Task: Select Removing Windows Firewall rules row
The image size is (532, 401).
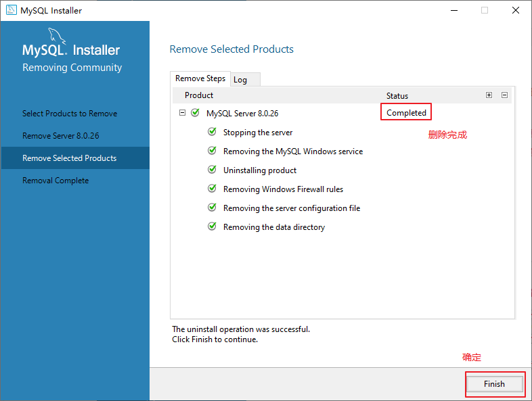Action: pyautogui.click(x=283, y=189)
